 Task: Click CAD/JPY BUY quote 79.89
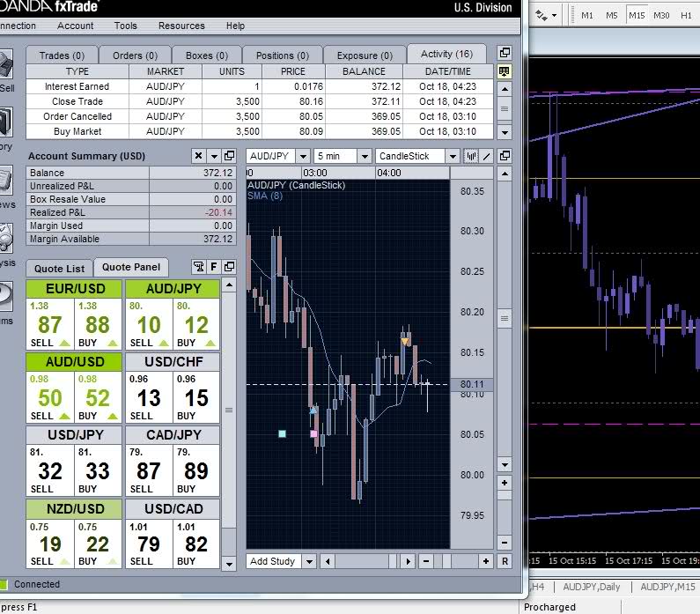point(196,470)
